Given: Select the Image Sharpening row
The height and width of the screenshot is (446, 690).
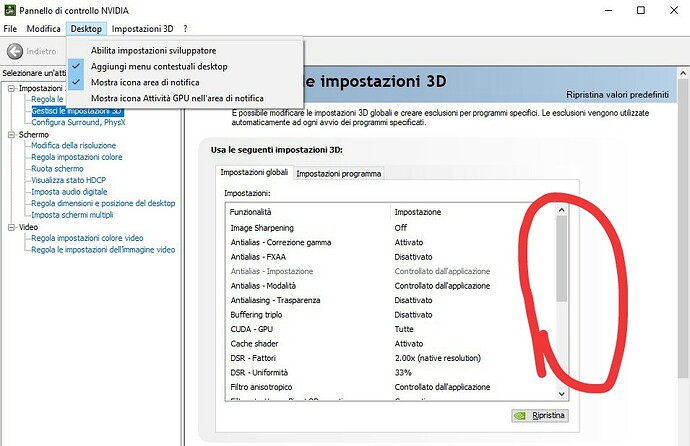Looking at the screenshot, I should pyautogui.click(x=390, y=228).
